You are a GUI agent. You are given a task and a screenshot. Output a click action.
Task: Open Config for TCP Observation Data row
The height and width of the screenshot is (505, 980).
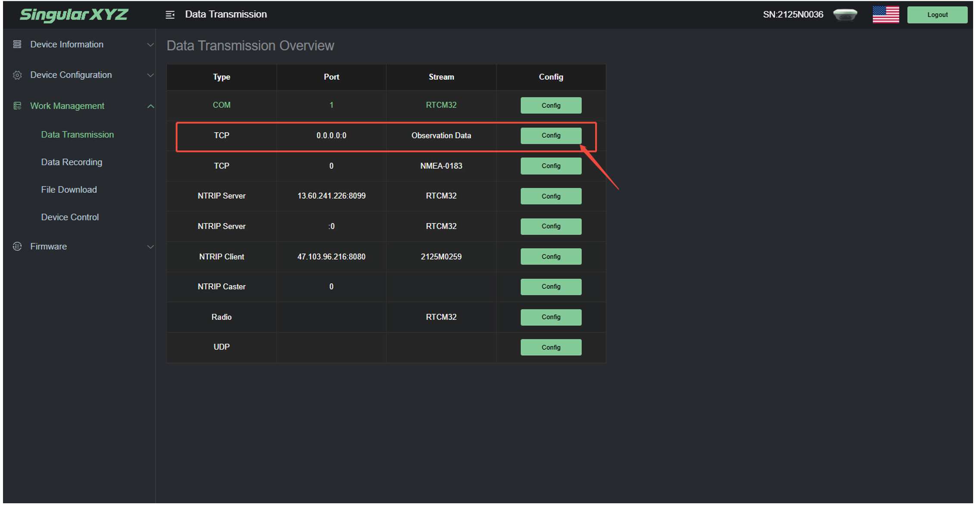pos(551,136)
